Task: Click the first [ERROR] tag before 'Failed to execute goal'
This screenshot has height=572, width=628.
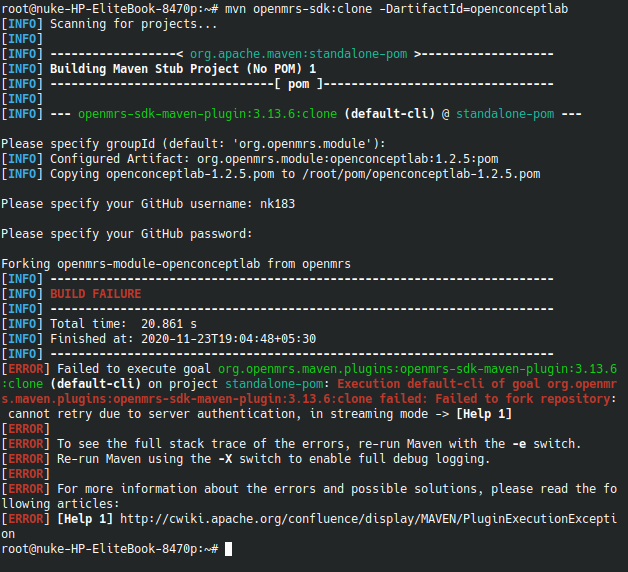Action: click(x=26, y=369)
